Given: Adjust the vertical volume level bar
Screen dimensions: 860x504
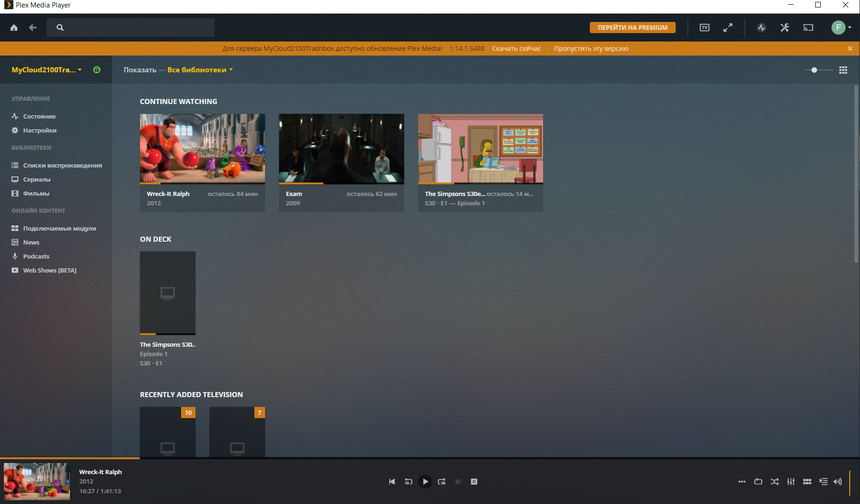Looking at the screenshot, I should tap(850, 482).
